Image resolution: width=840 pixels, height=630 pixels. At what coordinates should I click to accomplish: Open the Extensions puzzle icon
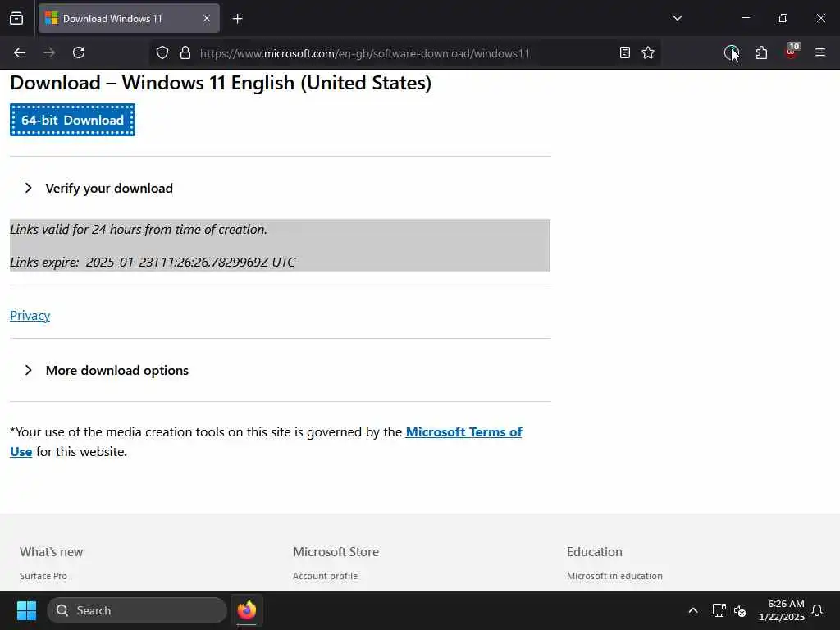[x=761, y=53]
